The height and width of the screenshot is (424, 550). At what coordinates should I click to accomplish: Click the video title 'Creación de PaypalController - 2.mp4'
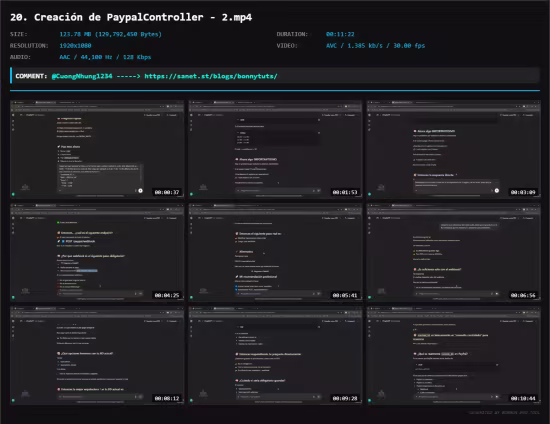pos(143,17)
